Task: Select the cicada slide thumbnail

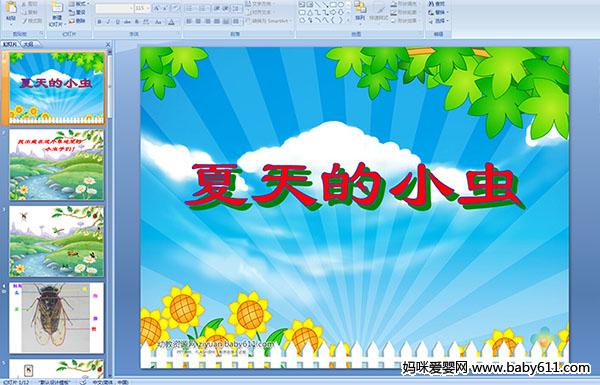Action: [x=57, y=318]
